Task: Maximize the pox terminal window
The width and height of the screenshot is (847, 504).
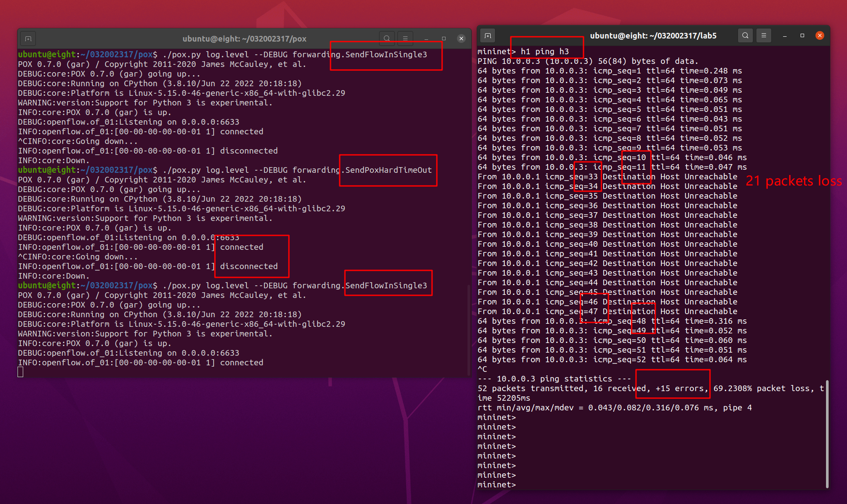Action: [x=443, y=38]
